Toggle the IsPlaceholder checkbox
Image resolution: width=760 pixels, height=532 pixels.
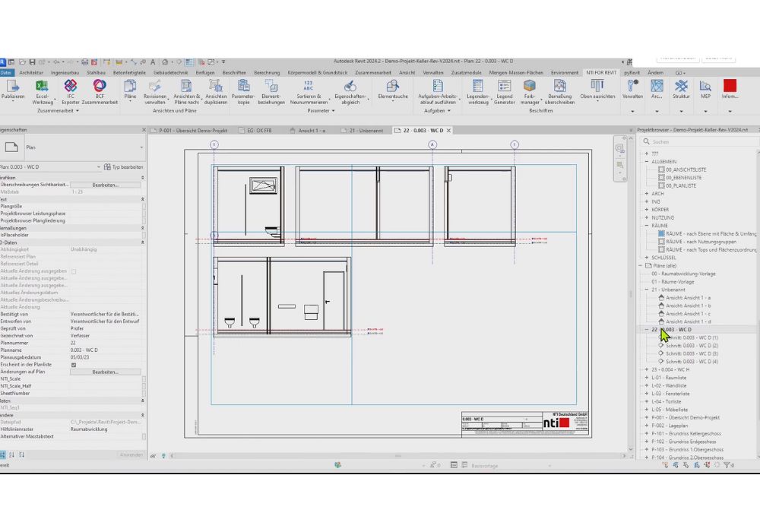(x=144, y=235)
